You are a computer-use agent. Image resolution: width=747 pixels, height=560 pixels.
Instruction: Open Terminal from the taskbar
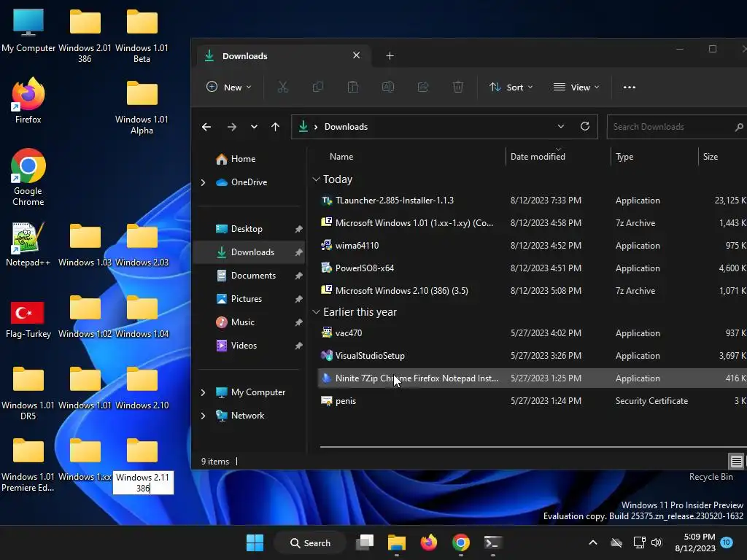492,542
